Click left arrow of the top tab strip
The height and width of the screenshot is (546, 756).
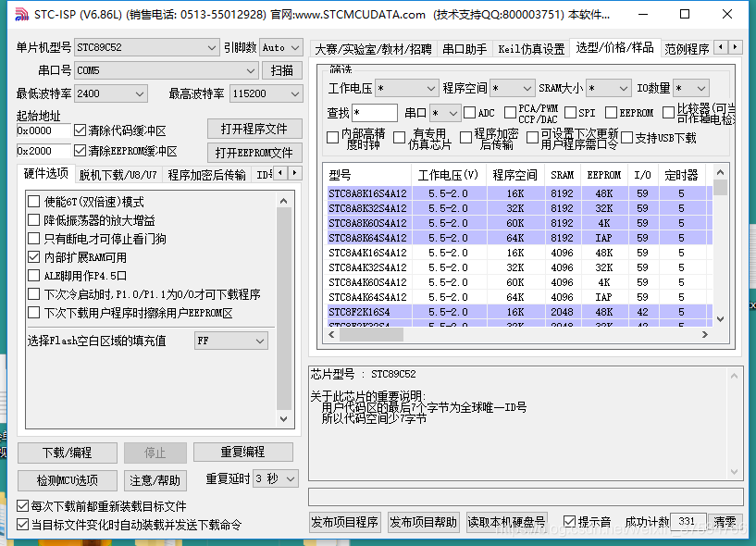(721, 47)
